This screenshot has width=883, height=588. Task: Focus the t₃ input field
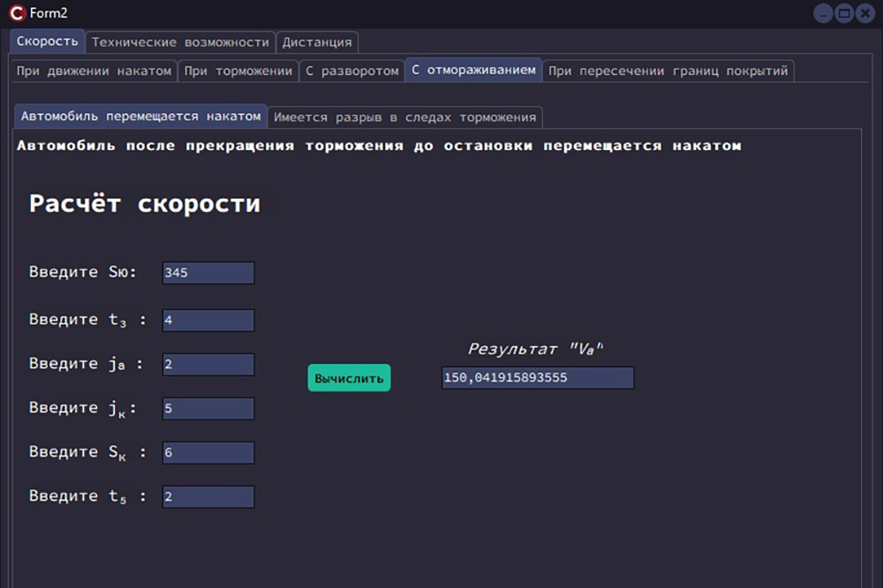208,320
